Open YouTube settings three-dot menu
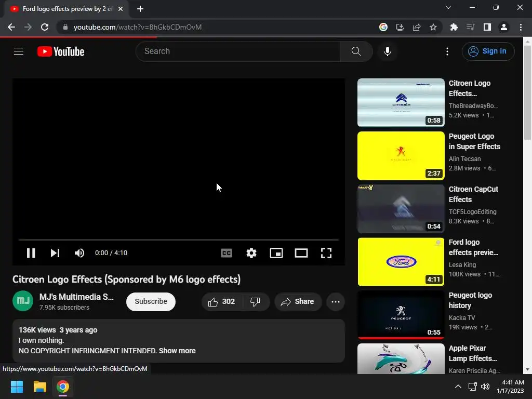 [x=447, y=51]
